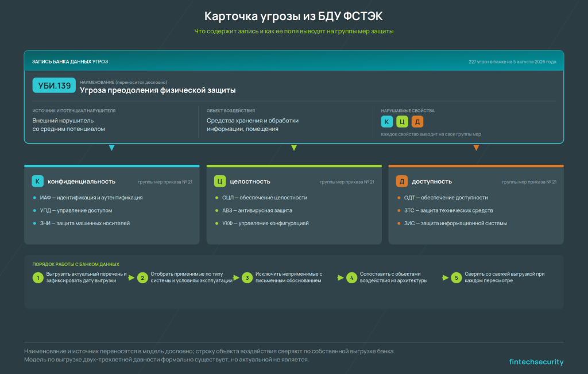Image resolution: width=588 pixels, height=374 pixels.
Task: Click the header Запись банка данных угроз
Action: [x=69, y=61]
